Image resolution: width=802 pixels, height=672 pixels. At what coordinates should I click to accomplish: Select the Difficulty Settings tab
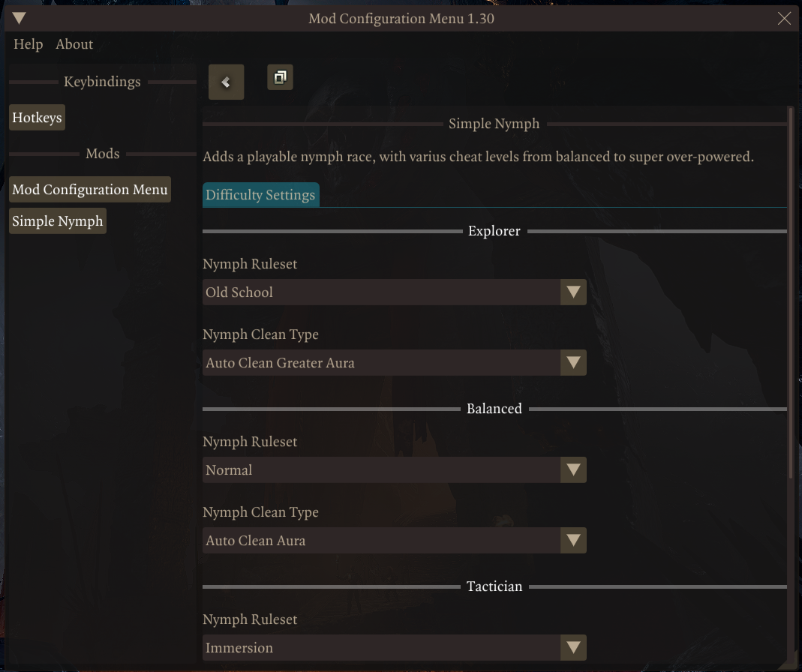pyautogui.click(x=261, y=195)
